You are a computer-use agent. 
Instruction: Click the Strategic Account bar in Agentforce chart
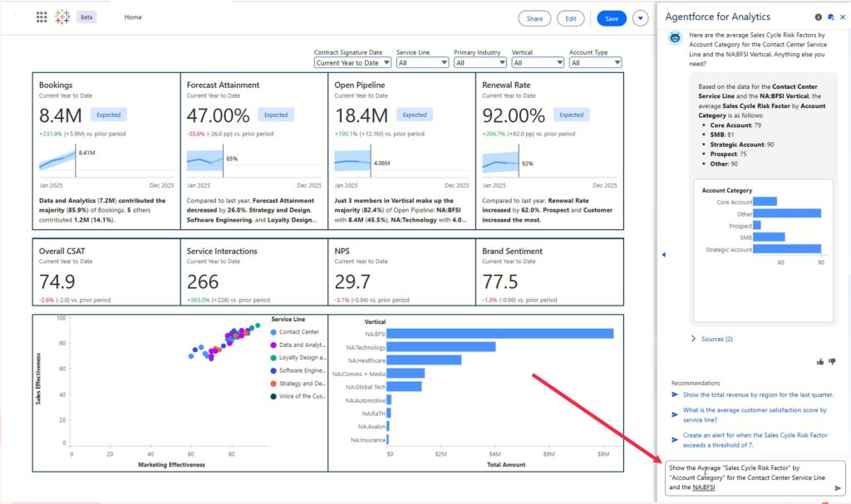787,249
